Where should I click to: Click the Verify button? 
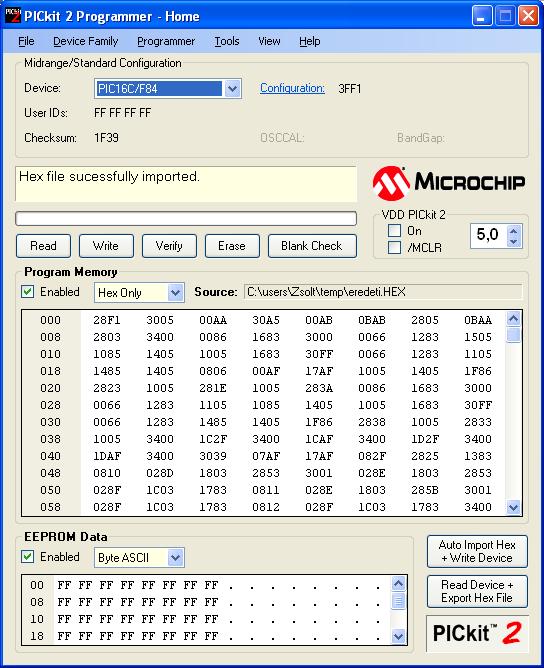(169, 246)
